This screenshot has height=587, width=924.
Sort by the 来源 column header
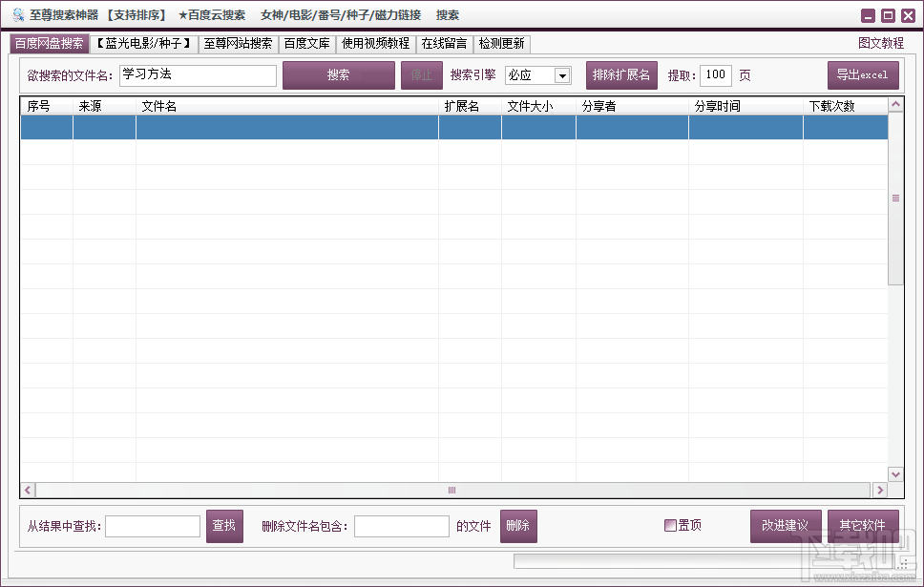click(104, 106)
